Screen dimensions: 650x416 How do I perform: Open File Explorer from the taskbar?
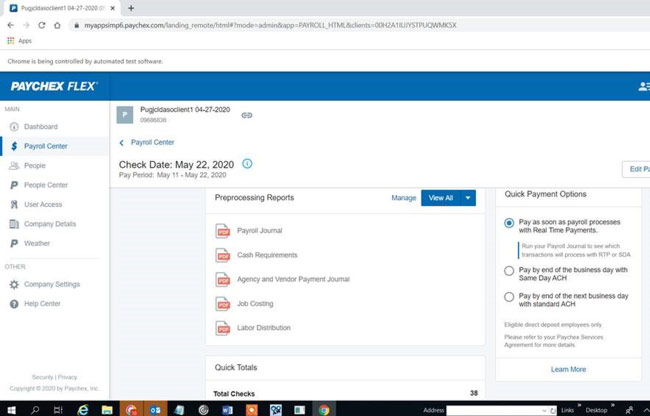(x=107, y=410)
